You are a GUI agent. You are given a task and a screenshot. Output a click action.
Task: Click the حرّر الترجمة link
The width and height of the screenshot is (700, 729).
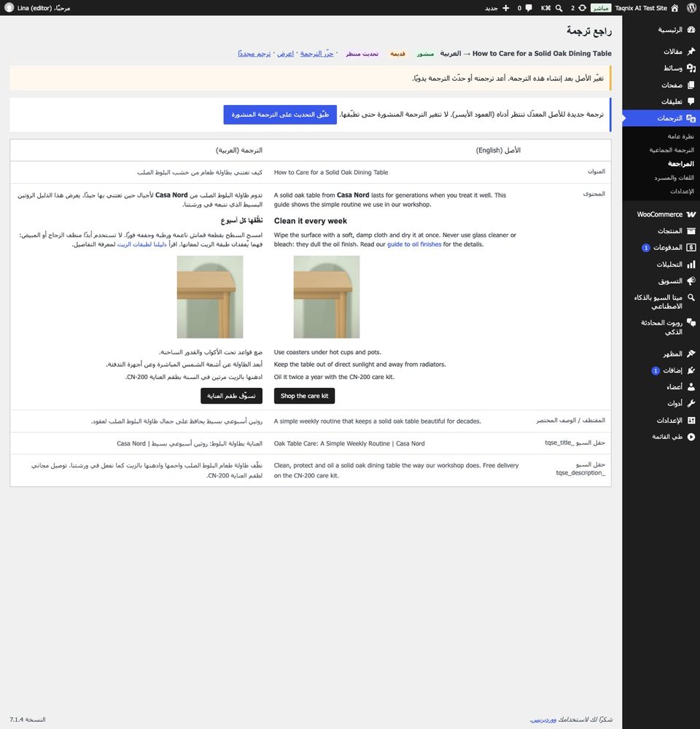coord(316,53)
